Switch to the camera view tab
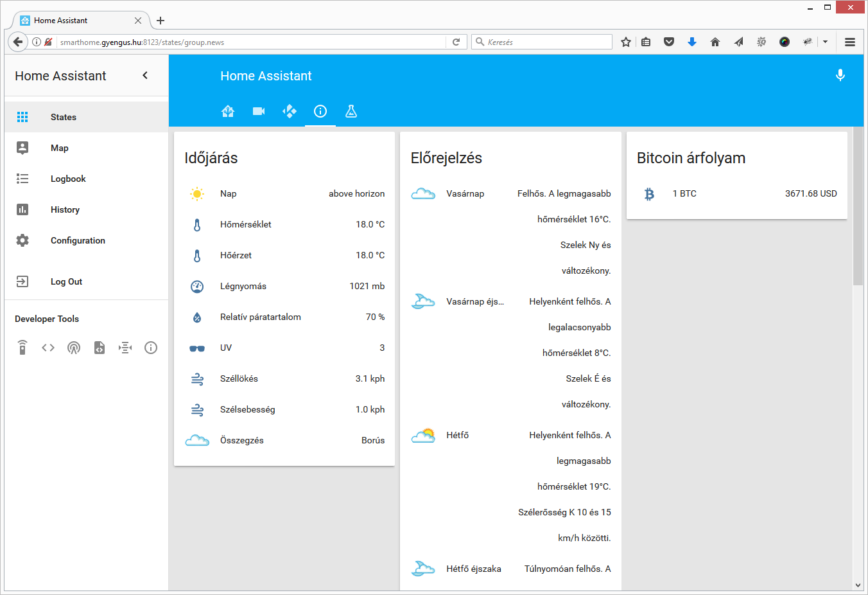Image resolution: width=868 pixels, height=595 pixels. pos(259,111)
